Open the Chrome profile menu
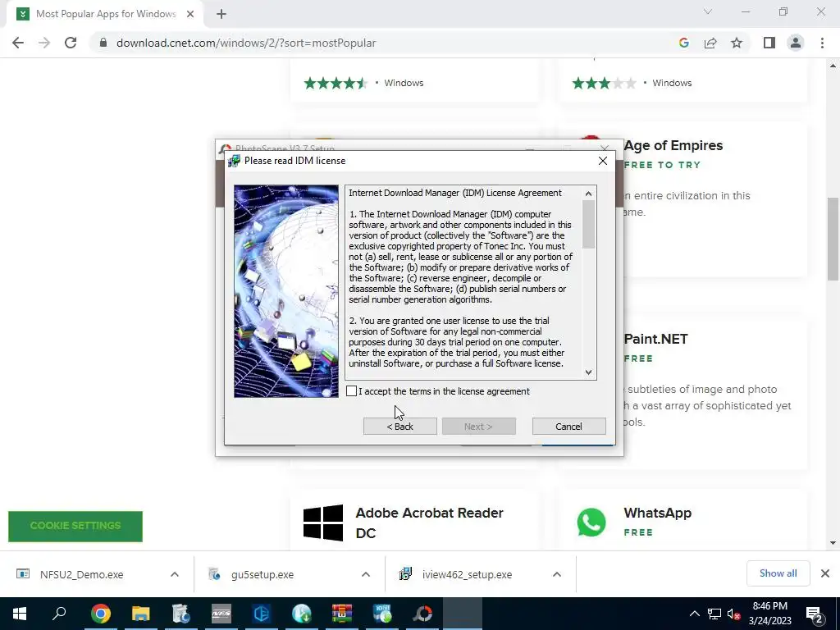 [796, 43]
